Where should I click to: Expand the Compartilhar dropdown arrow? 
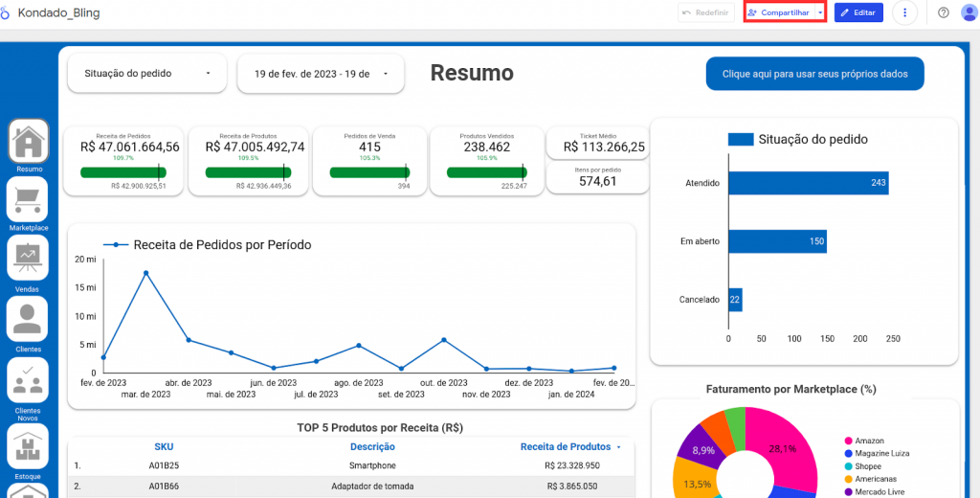(x=820, y=12)
